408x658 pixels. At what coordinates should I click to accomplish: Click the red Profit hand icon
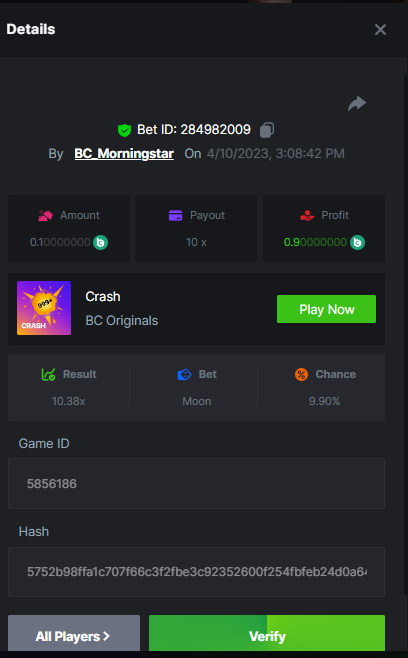pyautogui.click(x=307, y=215)
